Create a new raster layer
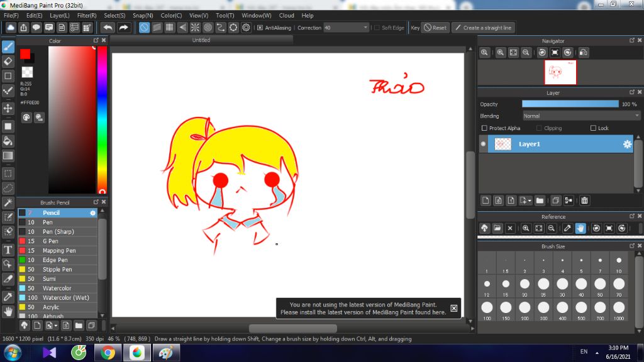This screenshot has width=644, height=362. pos(486,200)
